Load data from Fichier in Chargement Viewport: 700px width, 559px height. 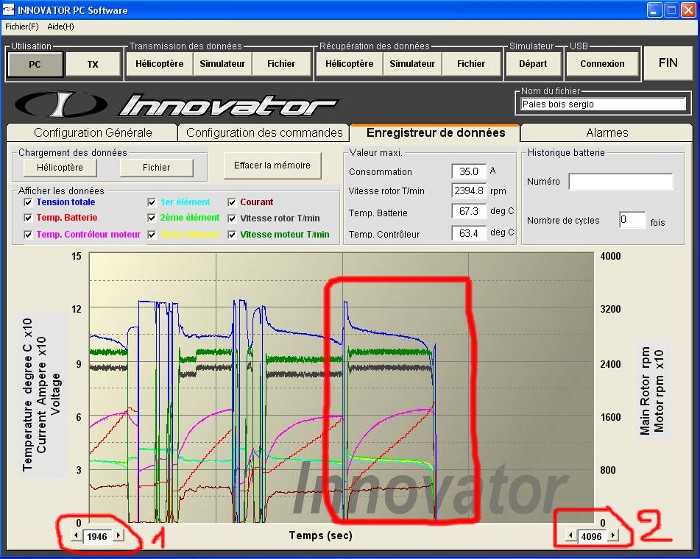(156, 167)
